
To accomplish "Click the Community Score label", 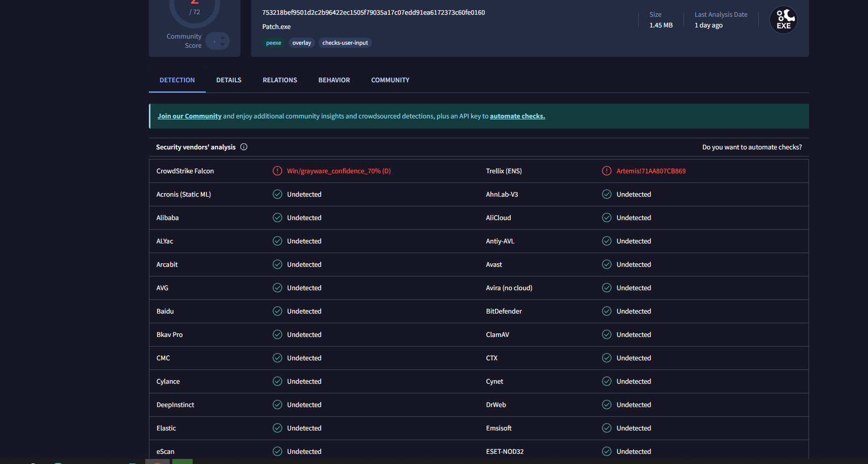I will (184, 41).
